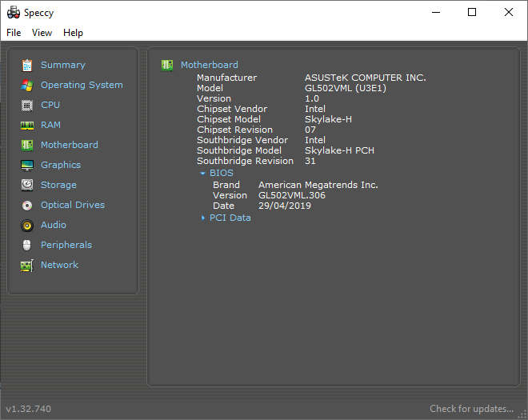Select the Network card icon
This screenshot has height=420, width=528.
tap(27, 265)
